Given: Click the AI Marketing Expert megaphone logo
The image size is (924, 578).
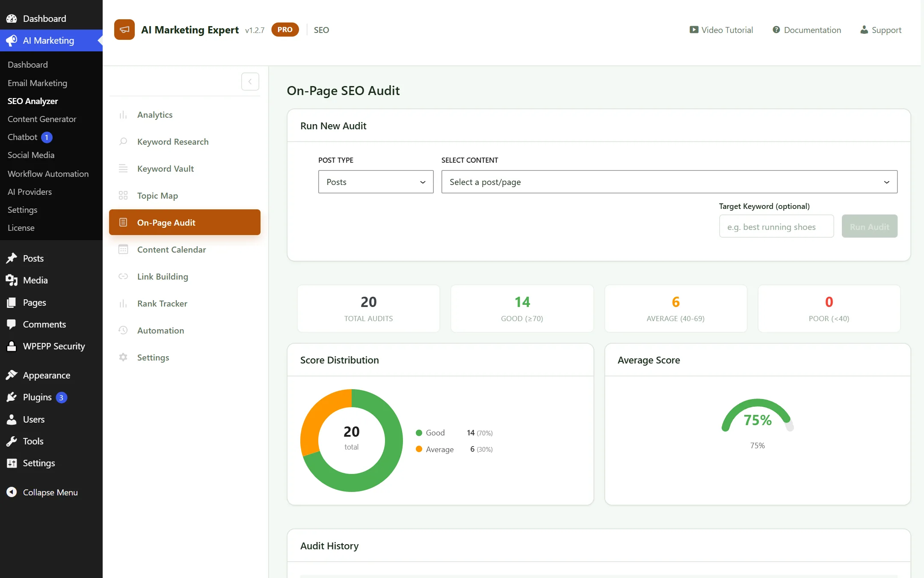Looking at the screenshot, I should 124,30.
